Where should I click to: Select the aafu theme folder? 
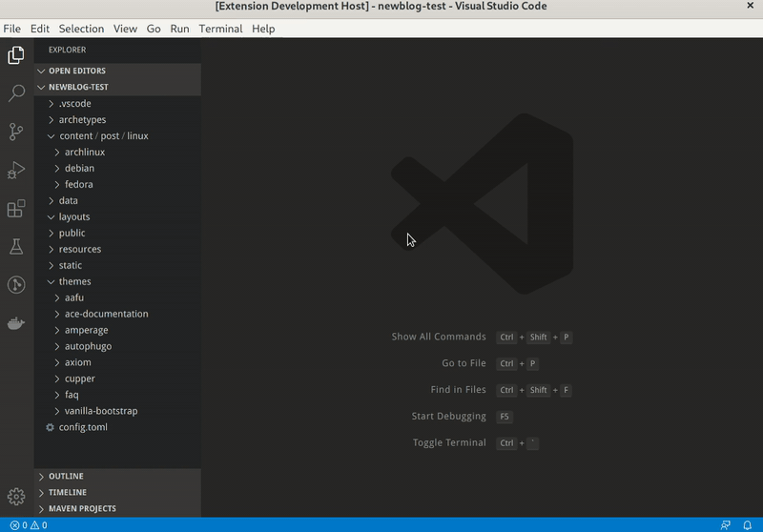pyautogui.click(x=117, y=297)
